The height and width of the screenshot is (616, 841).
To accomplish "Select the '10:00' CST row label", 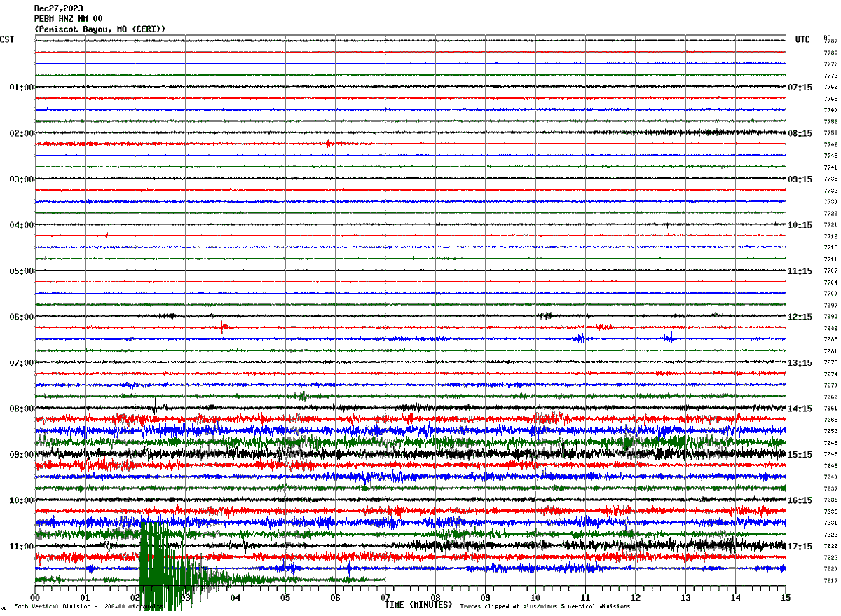I will [x=22, y=500].
